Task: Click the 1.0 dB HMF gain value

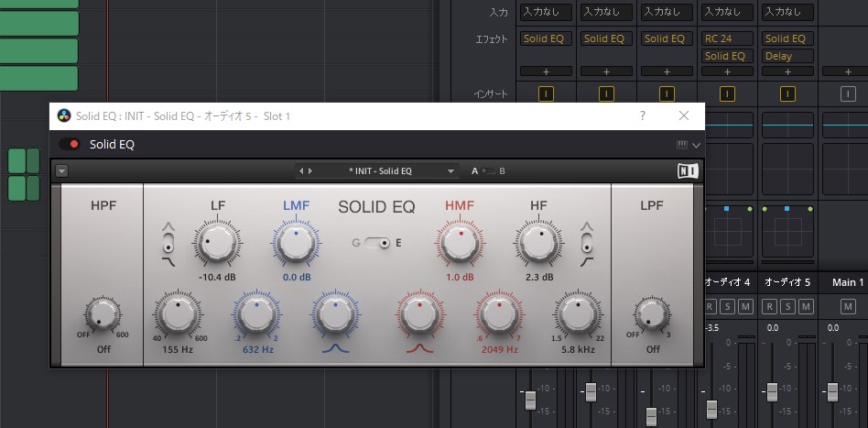Action: click(460, 277)
